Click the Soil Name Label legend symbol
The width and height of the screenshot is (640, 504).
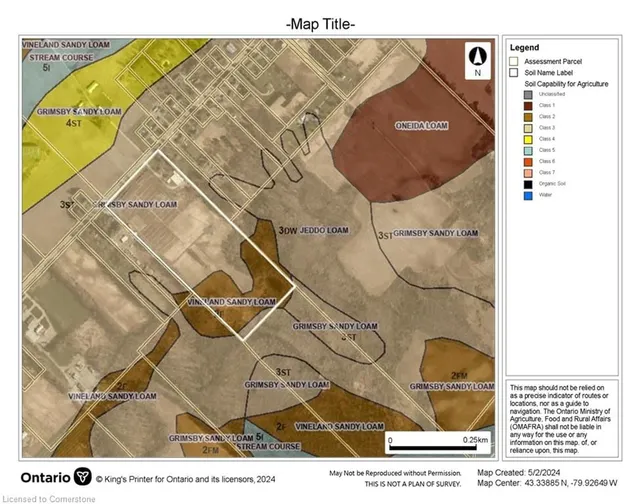point(514,72)
